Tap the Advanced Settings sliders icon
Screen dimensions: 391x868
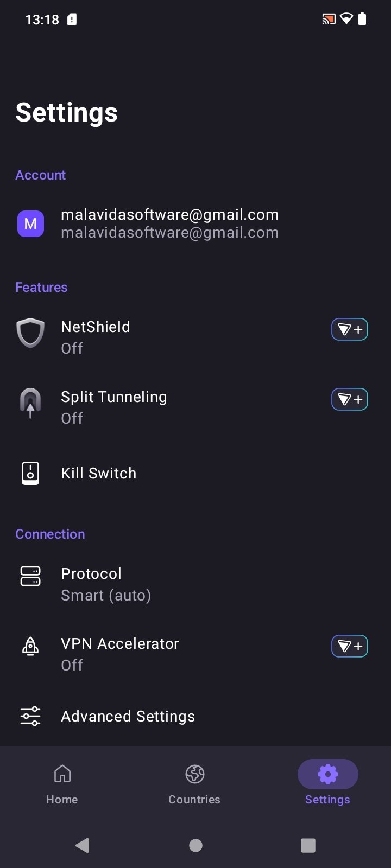(x=30, y=716)
